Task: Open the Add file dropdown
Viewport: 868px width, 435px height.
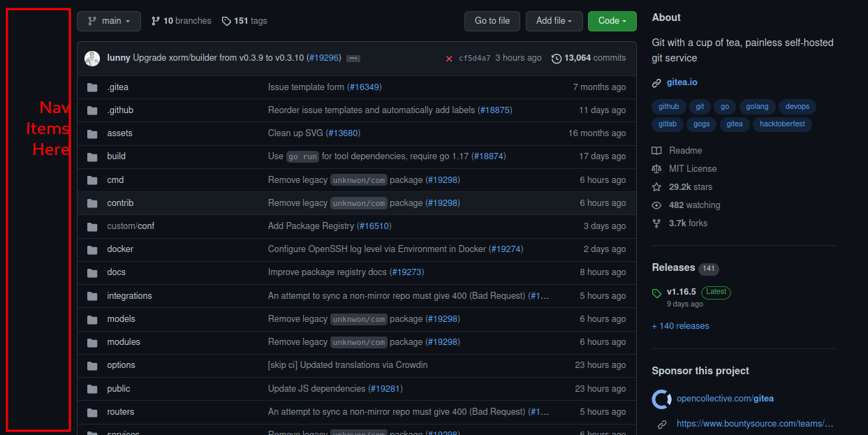Action: click(x=554, y=21)
